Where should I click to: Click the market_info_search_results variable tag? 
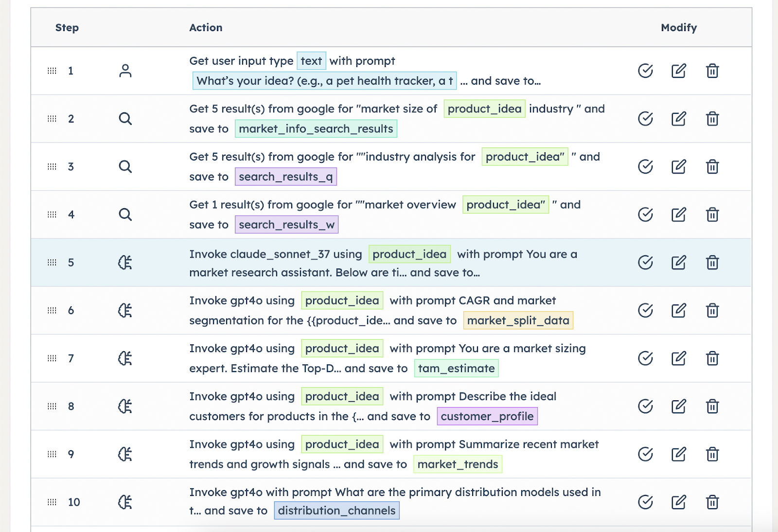coord(316,129)
